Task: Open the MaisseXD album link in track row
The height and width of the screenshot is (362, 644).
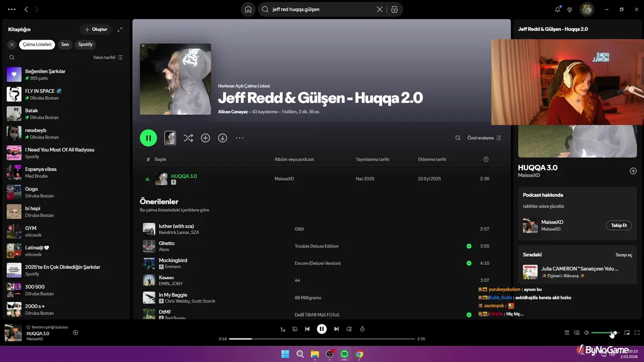Action: point(284,179)
